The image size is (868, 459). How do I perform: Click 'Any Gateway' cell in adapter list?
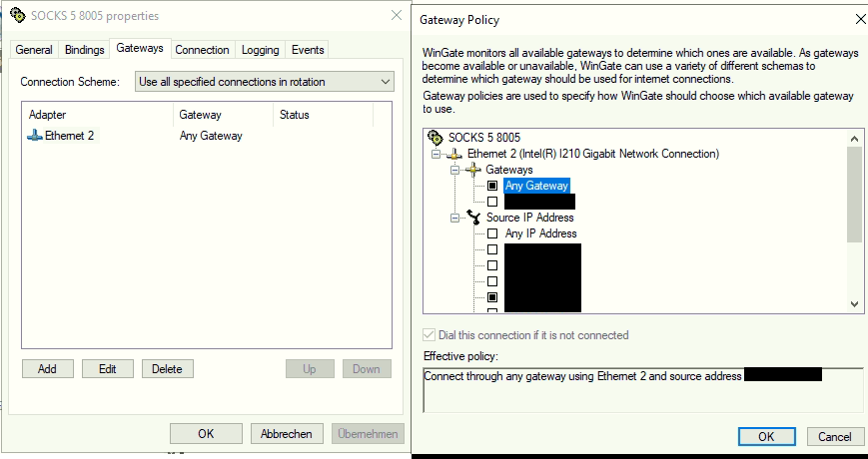click(211, 136)
